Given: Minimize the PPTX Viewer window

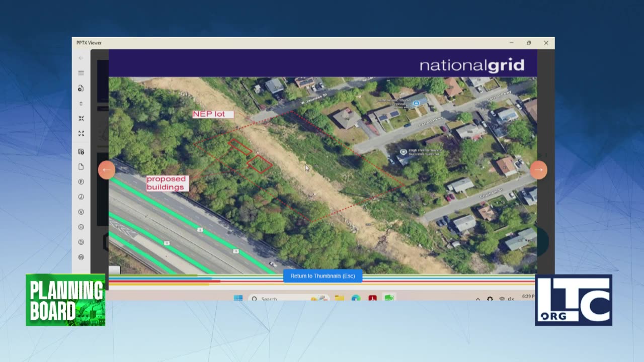Looking at the screenshot, I should (511, 43).
